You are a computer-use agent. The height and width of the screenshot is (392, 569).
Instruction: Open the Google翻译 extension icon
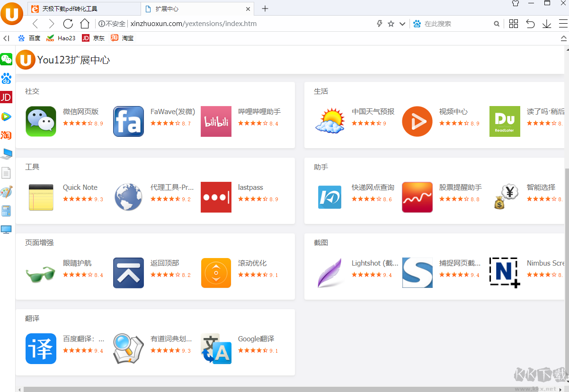(216, 348)
